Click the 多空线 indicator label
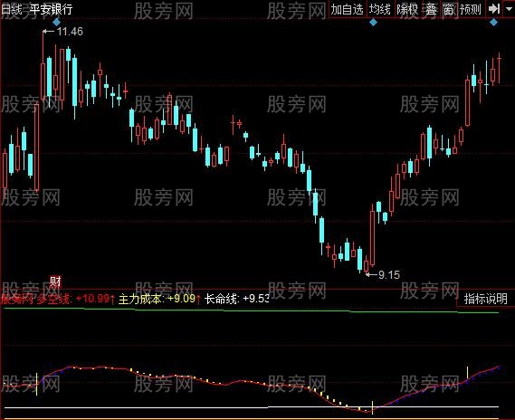Image resolution: width=515 pixels, height=420 pixels. [x=54, y=299]
